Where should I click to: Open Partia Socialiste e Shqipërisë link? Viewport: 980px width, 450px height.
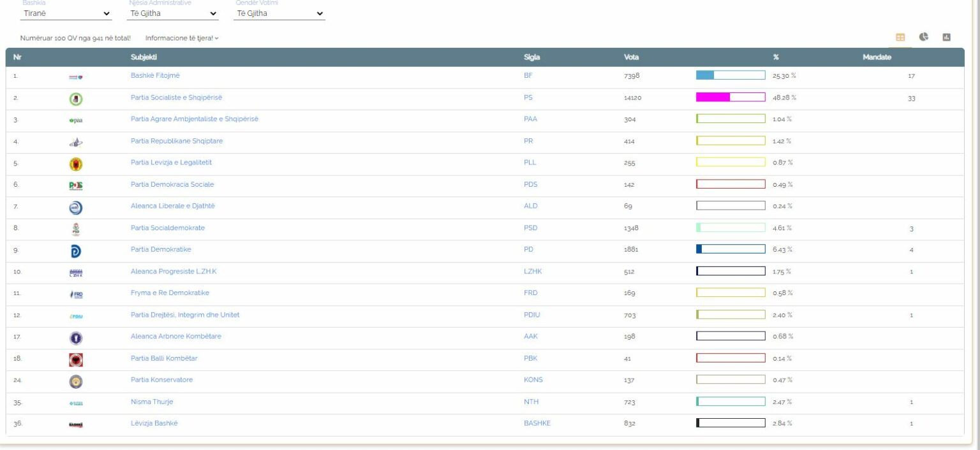pyautogui.click(x=176, y=98)
